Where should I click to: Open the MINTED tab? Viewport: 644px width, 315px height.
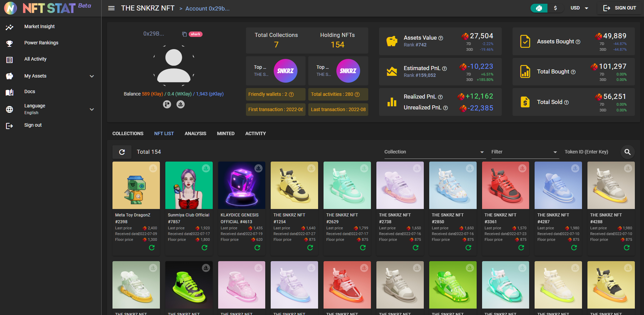[x=226, y=133]
